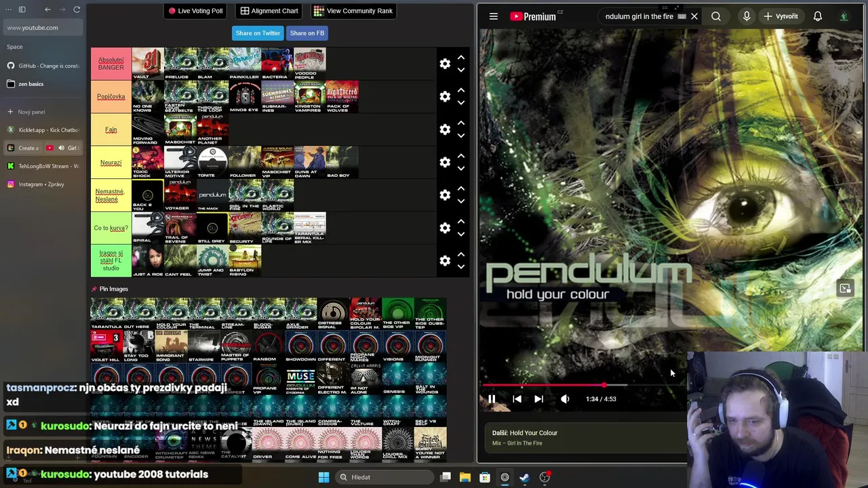The height and width of the screenshot is (488, 868).
Task: Move Co to kurva tier up with arrow
Action: coord(461,222)
